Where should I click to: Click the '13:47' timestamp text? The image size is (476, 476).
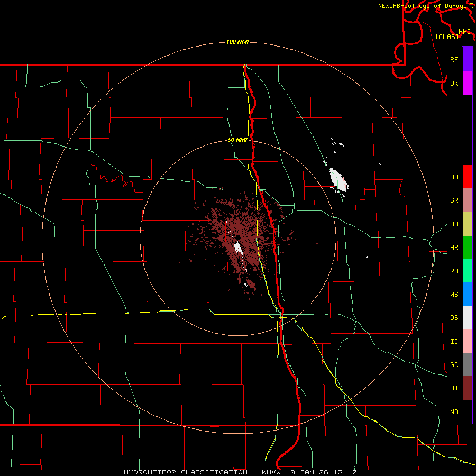[x=345, y=472]
